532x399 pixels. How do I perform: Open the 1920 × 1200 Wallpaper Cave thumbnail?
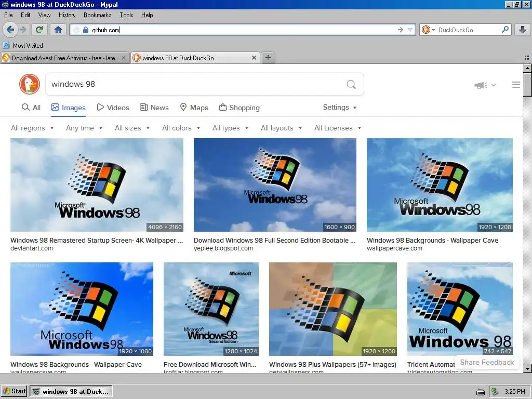click(x=440, y=185)
